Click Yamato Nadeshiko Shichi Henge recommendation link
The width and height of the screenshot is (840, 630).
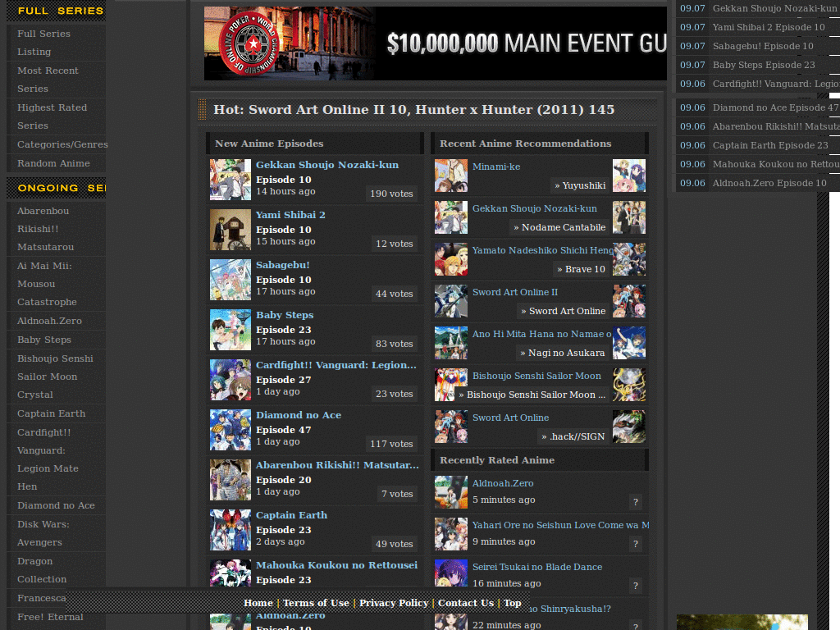click(542, 250)
